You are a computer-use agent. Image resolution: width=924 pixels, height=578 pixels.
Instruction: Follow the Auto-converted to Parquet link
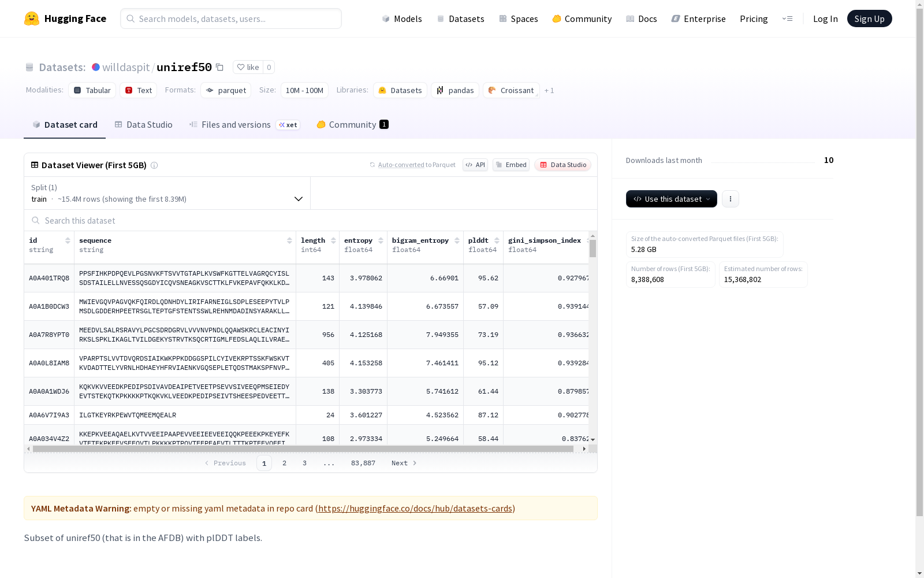click(401, 165)
